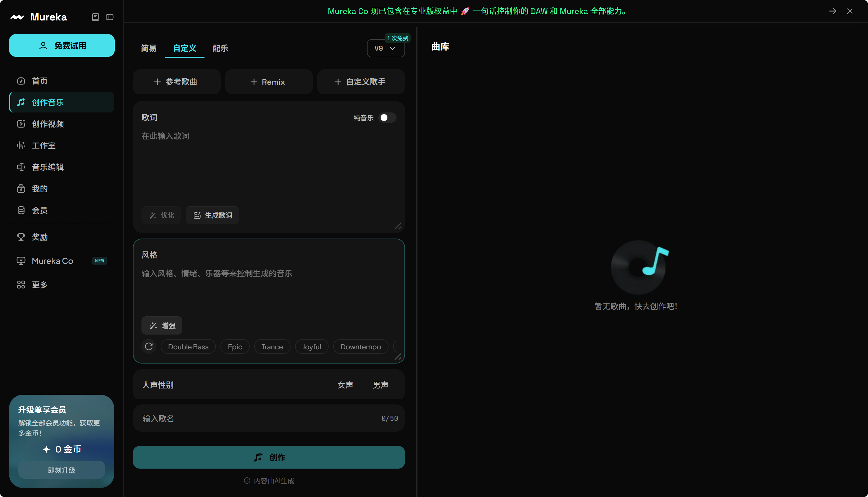Open 音乐编辑 from the sidebar
The height and width of the screenshot is (497, 868).
pyautogui.click(x=62, y=167)
